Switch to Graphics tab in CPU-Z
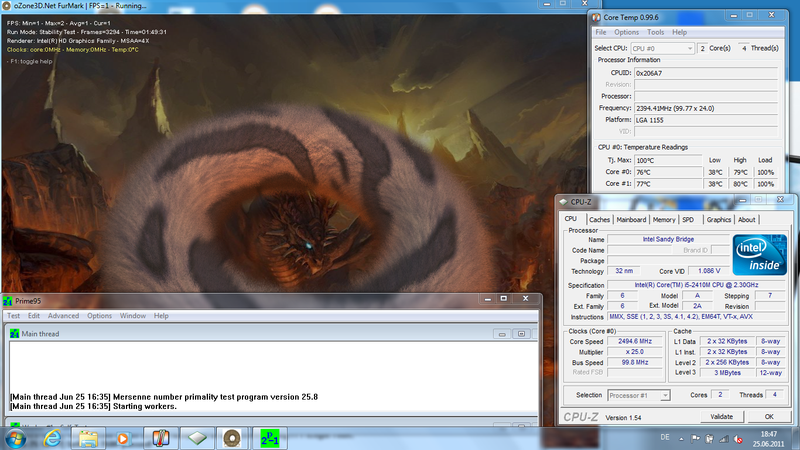 click(x=719, y=220)
